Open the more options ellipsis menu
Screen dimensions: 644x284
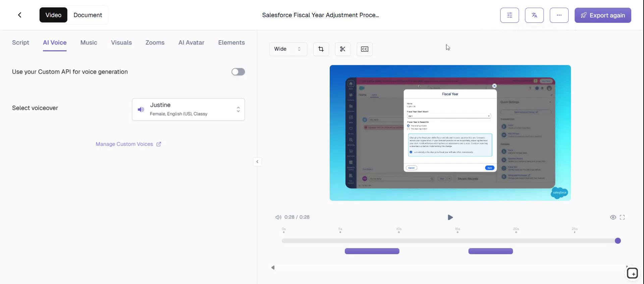[559, 15]
